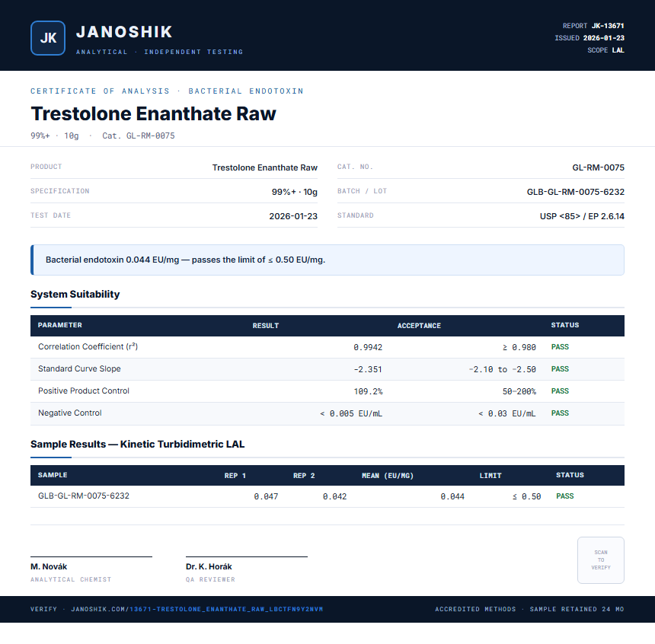This screenshot has width=655, height=644.
Task: Click the Standard Curve Slope row label
Action: click(x=79, y=368)
